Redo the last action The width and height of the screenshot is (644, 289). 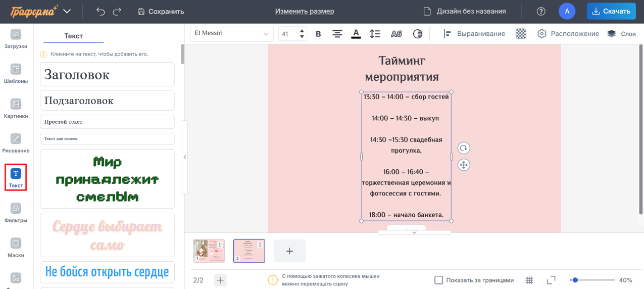coord(117,11)
